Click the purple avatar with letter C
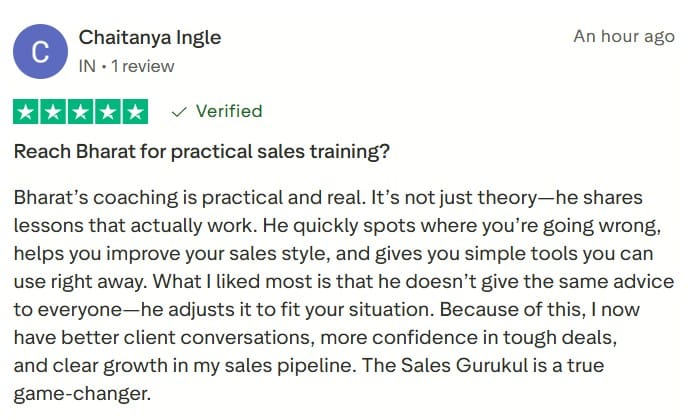Screen dimensions: 692x420 pyautogui.click(x=41, y=52)
